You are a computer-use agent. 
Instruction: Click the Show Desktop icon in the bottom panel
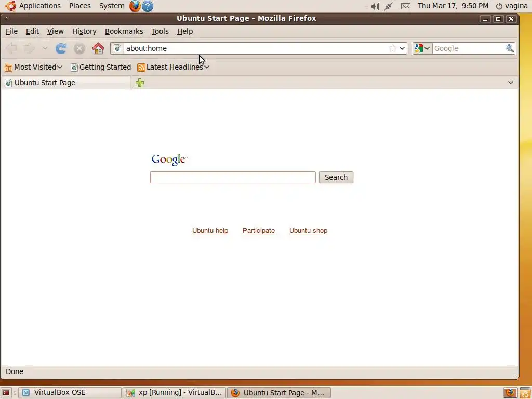click(x=6, y=393)
